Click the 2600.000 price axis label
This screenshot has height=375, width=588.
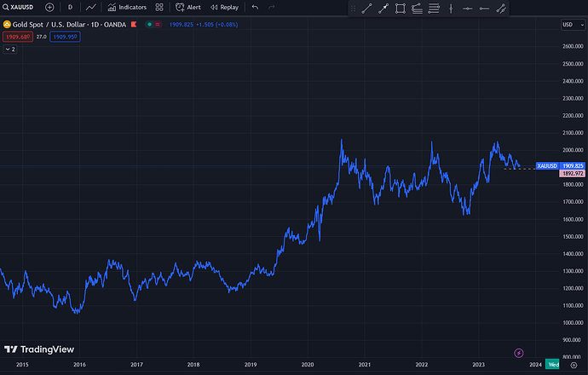573,46
